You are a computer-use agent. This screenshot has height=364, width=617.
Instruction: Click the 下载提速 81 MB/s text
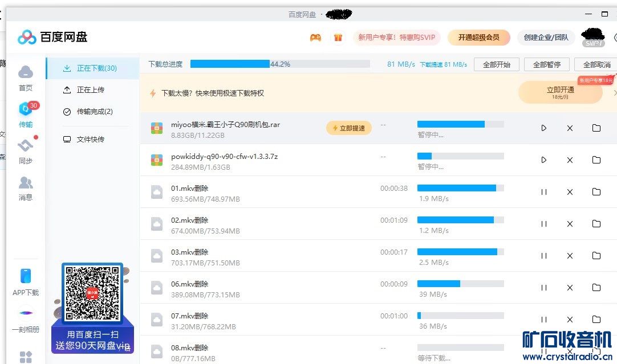(444, 64)
